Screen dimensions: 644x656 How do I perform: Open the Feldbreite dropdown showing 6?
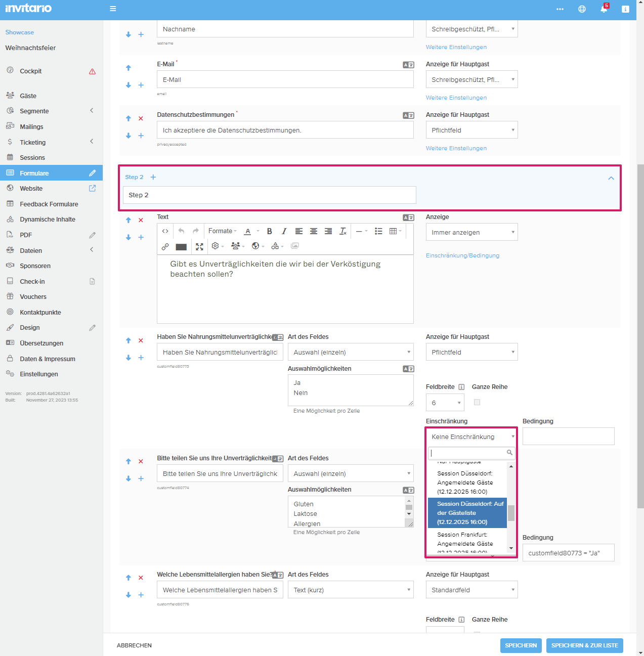[445, 403]
